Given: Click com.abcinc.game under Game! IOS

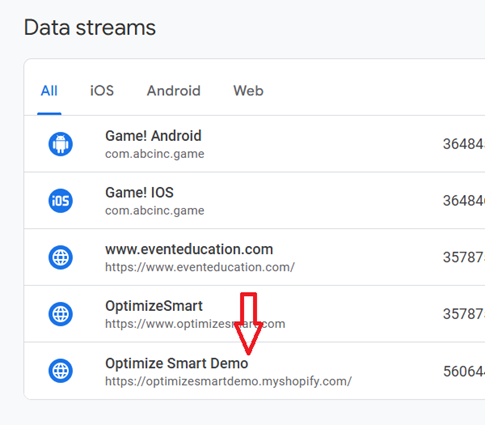Looking at the screenshot, I should (x=155, y=211).
